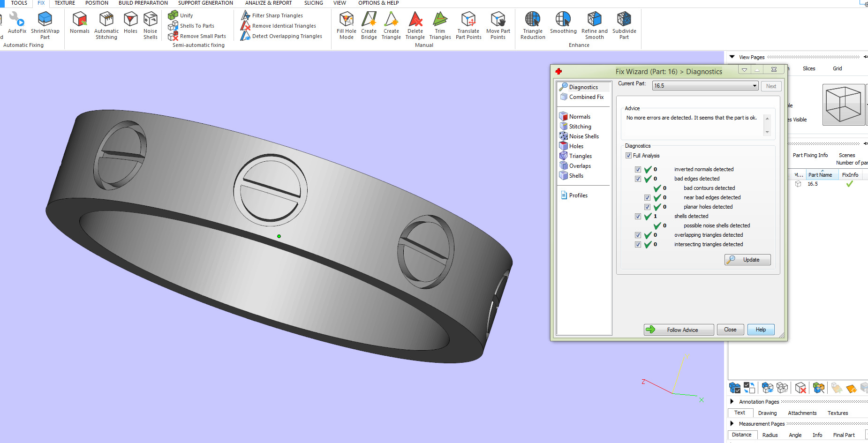Open the ANALYZE & REPORT ribbon tab
The height and width of the screenshot is (443, 868).
tap(268, 3)
